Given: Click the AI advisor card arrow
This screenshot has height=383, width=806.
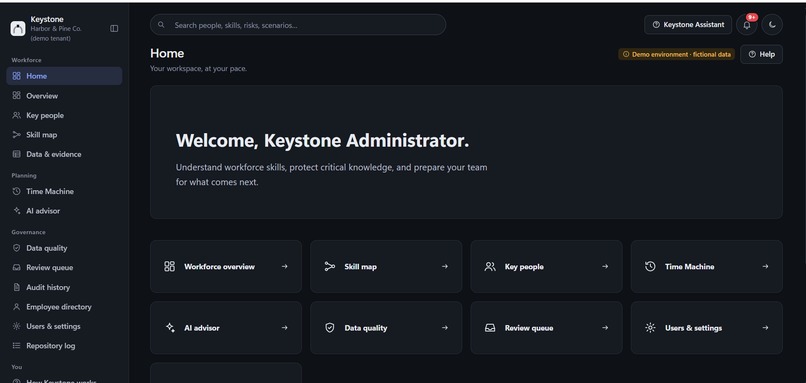Looking at the screenshot, I should (x=284, y=327).
